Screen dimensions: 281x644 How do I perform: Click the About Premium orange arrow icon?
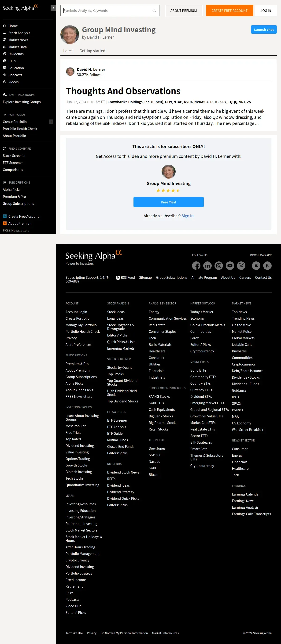(x=4, y=224)
